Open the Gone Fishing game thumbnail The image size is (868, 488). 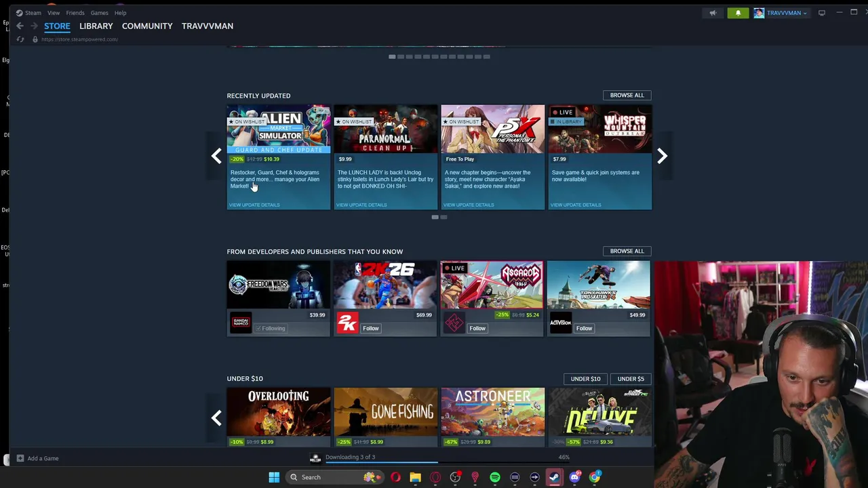pos(386,412)
